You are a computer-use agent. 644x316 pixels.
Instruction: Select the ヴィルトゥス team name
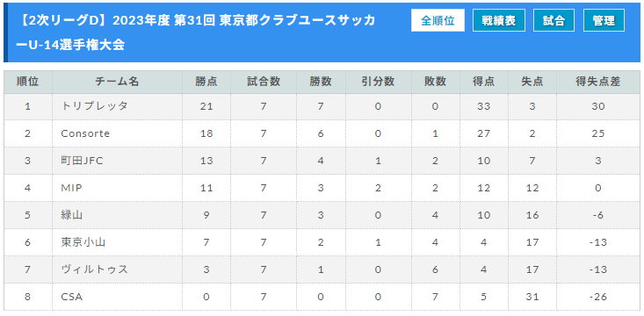(x=94, y=269)
